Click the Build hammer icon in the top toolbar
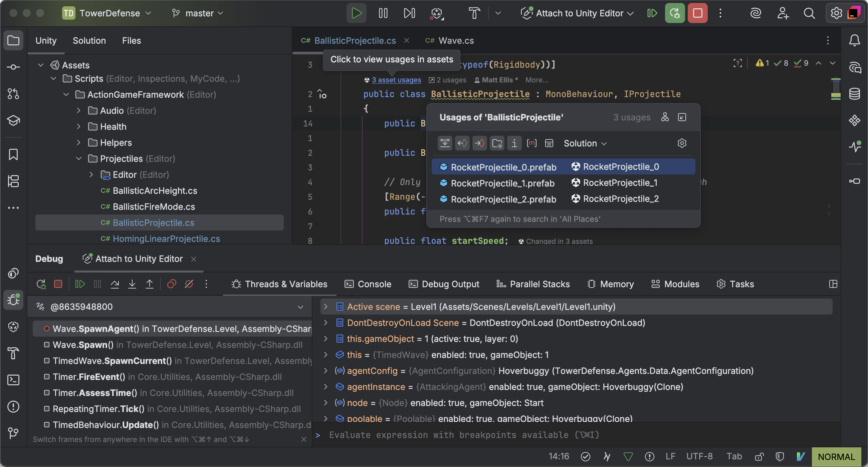The image size is (868, 467). (x=474, y=13)
